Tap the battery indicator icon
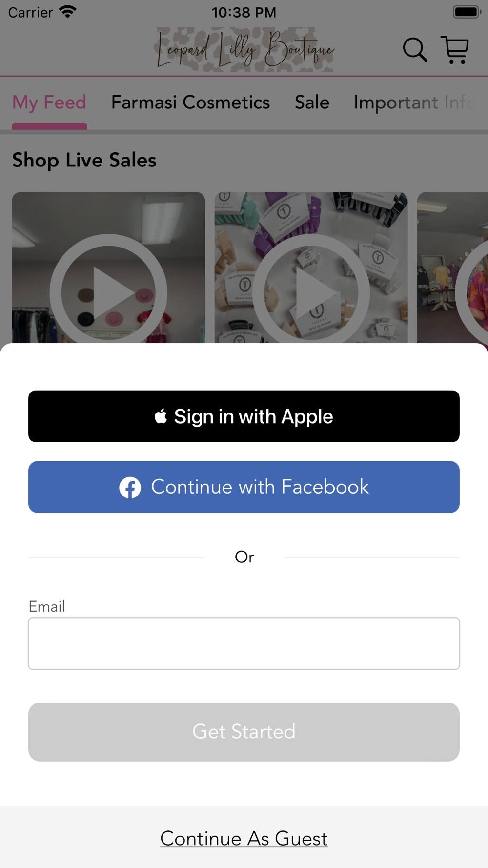488x868 pixels. (x=467, y=12)
